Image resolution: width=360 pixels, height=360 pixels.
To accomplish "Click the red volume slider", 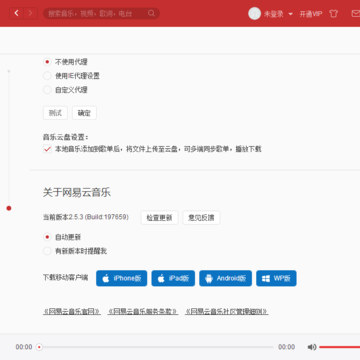I will coord(339,347).
